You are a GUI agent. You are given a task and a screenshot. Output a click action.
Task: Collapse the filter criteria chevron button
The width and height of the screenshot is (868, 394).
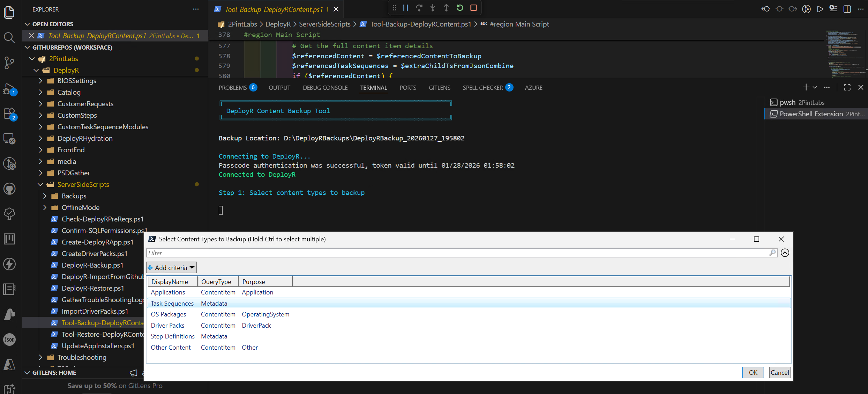point(785,253)
